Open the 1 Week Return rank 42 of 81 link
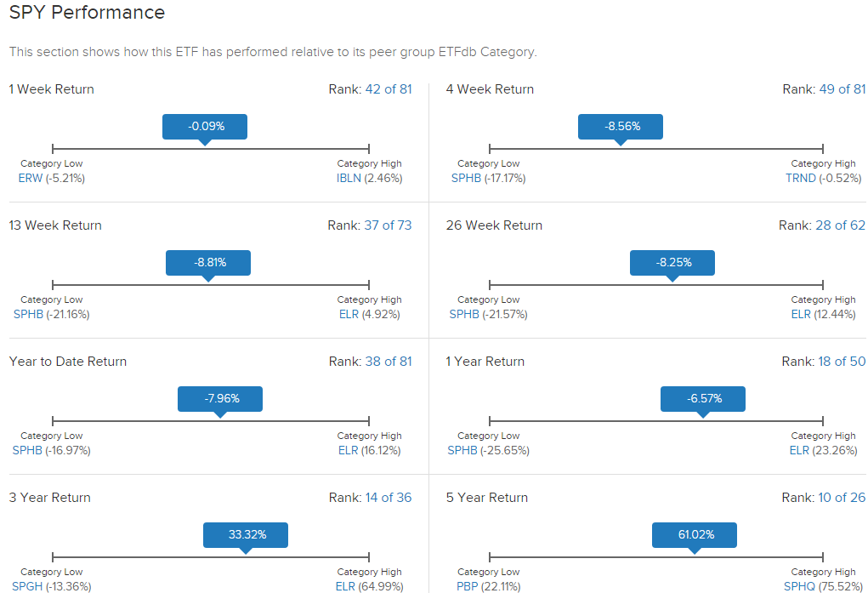 (x=389, y=89)
